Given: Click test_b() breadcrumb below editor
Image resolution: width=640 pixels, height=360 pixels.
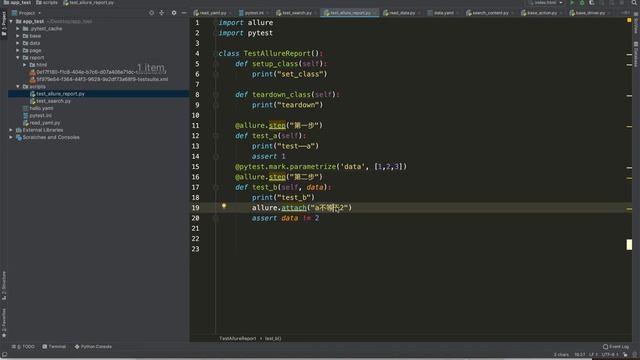Looking at the screenshot, I should pyautogui.click(x=273, y=338).
